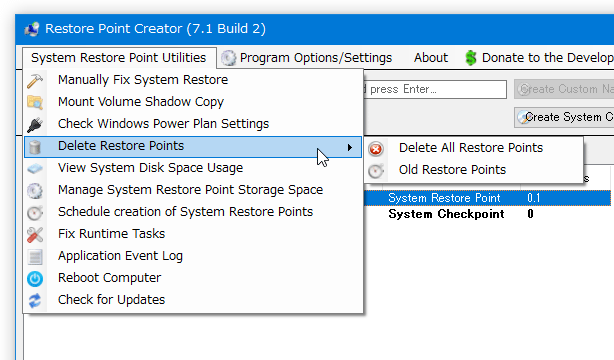The width and height of the screenshot is (614, 360).
Task: Click the hammer icon for Manually Fix System Restore
Action: (x=35, y=80)
